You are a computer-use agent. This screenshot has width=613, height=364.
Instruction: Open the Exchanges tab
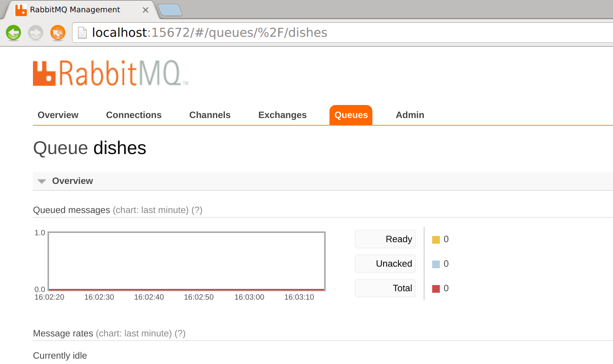[x=282, y=115]
